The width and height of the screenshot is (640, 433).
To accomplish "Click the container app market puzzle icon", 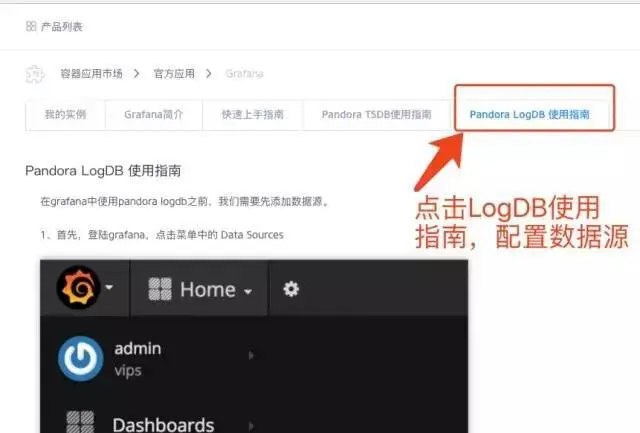I will [x=35, y=74].
